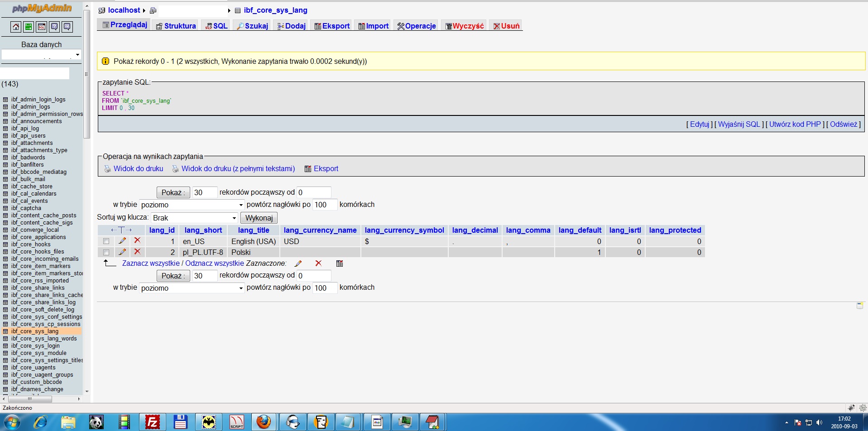Click the Home icon above the database sidebar
Image resolution: width=868 pixels, height=431 pixels.
coord(16,27)
